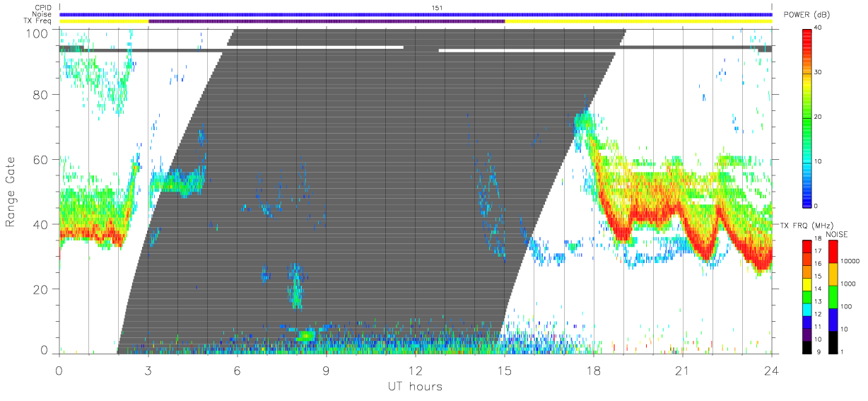This screenshot has height=401, width=868.
Task: Click the 30 tick label on POWER scale
Action: [818, 73]
